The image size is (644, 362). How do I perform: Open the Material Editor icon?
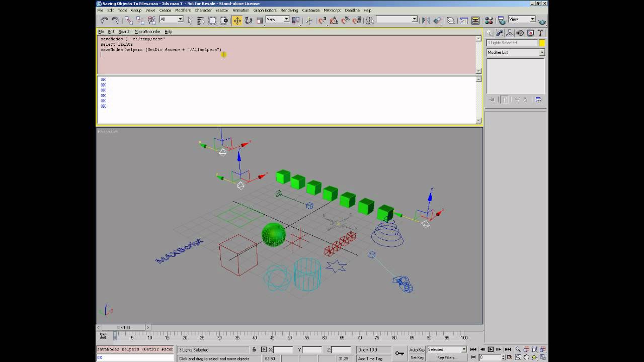coord(489,21)
